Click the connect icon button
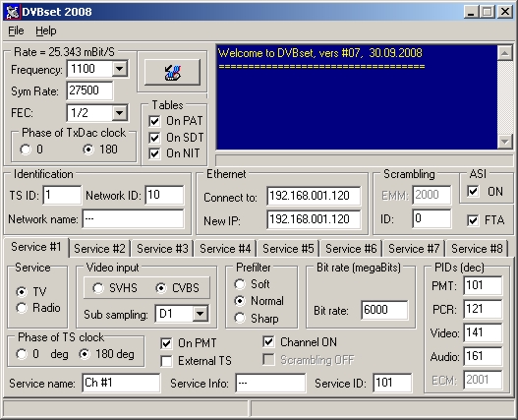This screenshot has width=518, height=420. [172, 72]
